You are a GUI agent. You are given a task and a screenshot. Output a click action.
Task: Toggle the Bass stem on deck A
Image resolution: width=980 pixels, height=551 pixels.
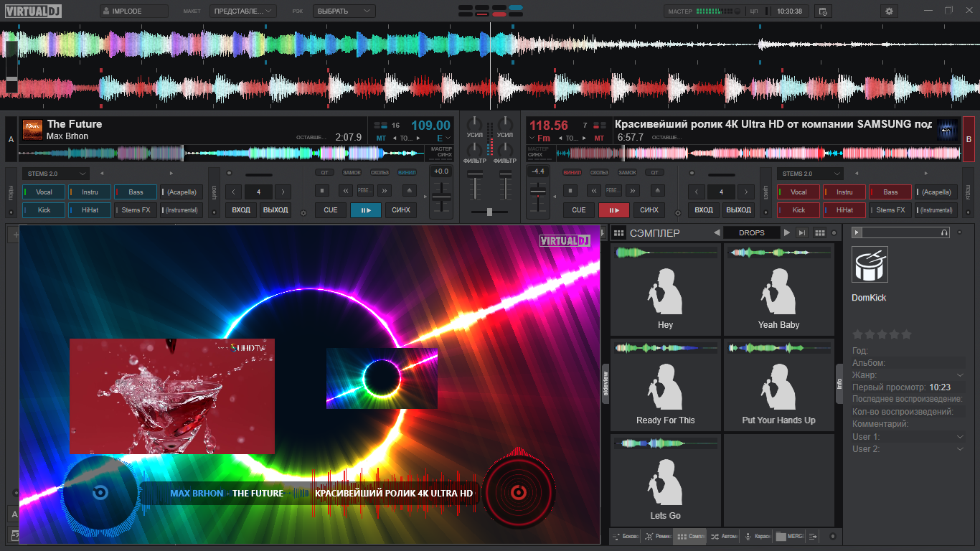[x=136, y=192]
